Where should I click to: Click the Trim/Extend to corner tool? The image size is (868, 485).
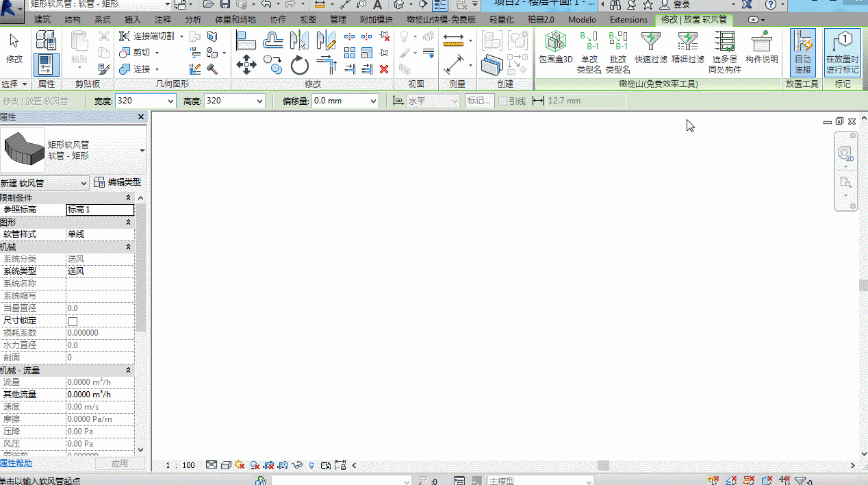coord(327,66)
